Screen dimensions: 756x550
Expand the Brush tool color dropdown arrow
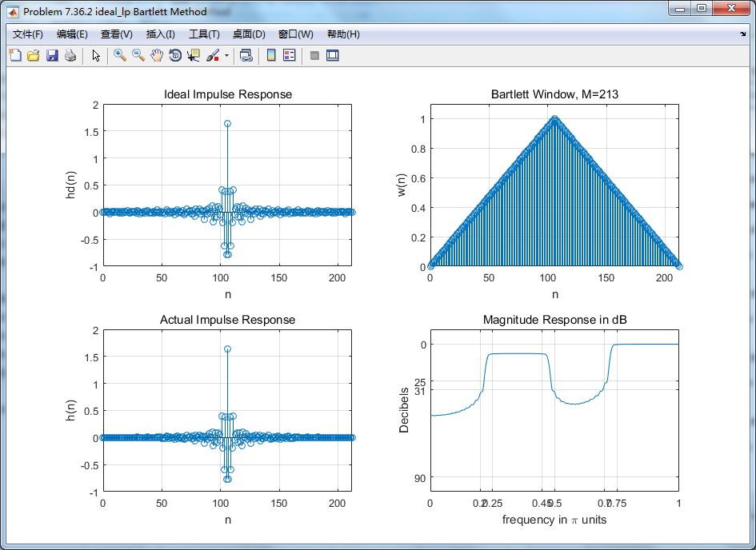coord(226,56)
